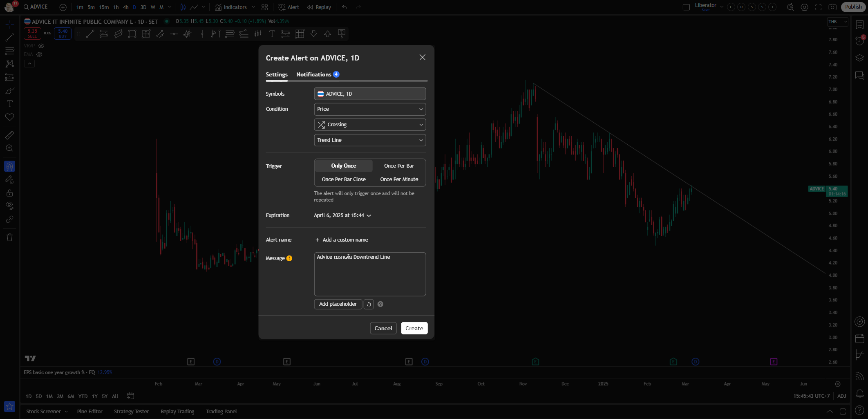Select the Text tool in left sidebar
The width and height of the screenshot is (868, 419).
point(9,104)
